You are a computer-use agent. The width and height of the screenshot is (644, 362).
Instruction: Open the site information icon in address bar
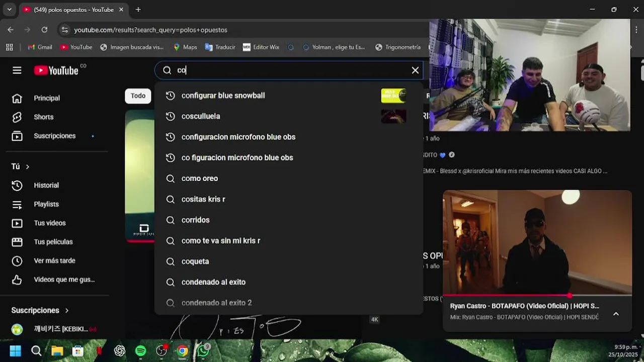64,30
